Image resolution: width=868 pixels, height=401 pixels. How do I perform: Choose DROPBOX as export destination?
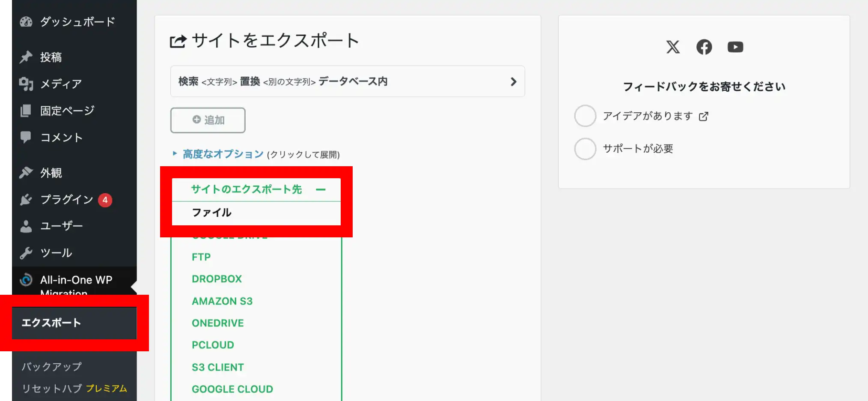pos(217,278)
